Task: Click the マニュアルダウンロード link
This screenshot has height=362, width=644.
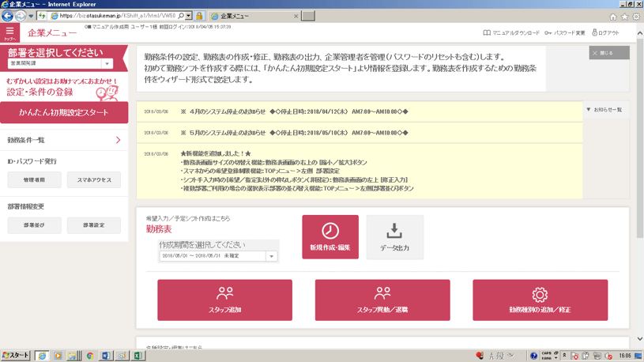Action: click(511, 33)
